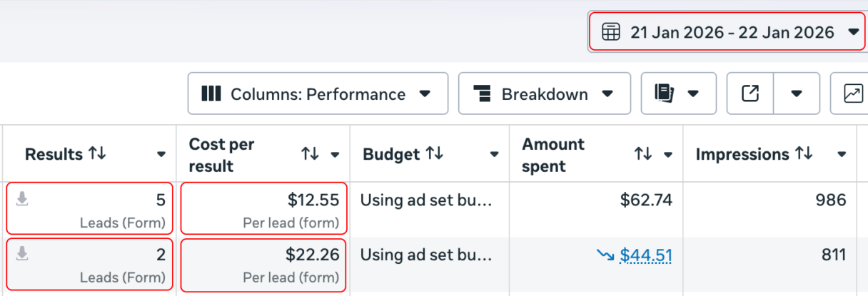The height and width of the screenshot is (296, 868).
Task: Expand export options dropdown arrow
Action: click(797, 93)
